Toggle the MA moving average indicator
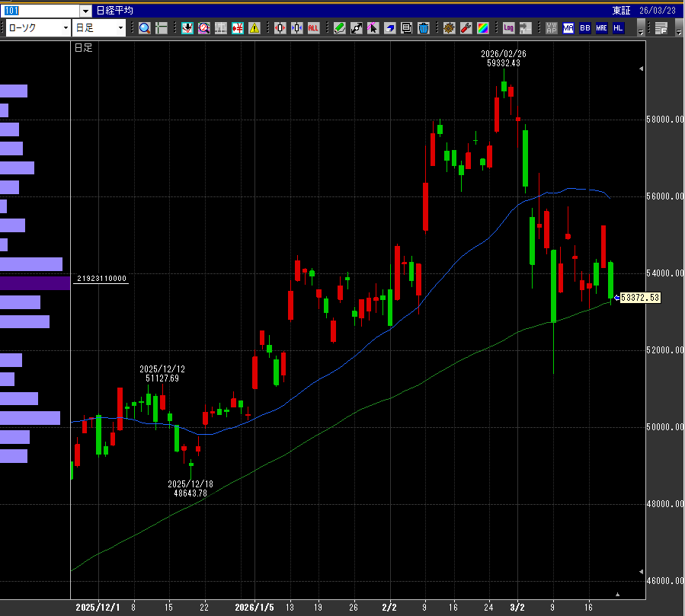The image size is (685, 616). tap(568, 28)
